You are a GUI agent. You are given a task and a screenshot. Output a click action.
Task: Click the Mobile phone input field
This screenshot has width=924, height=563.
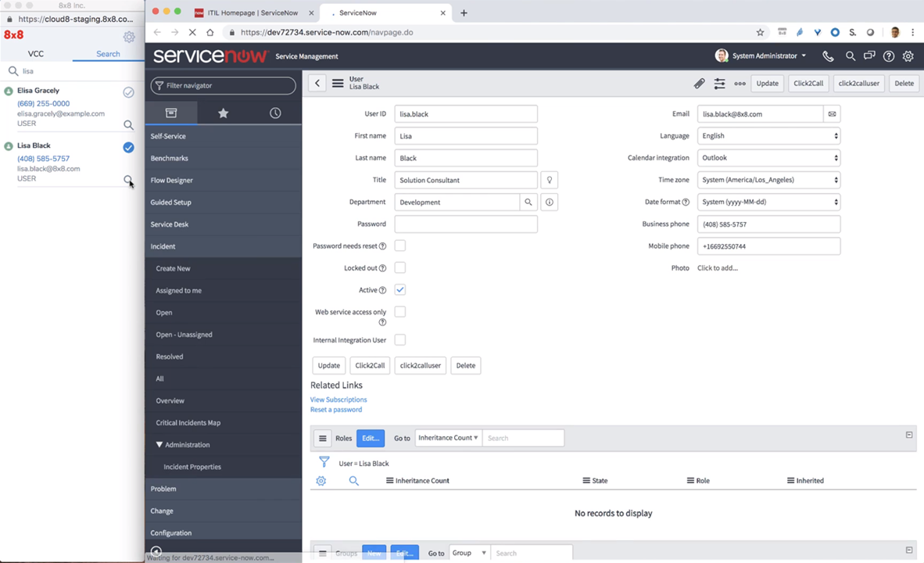pyautogui.click(x=769, y=246)
